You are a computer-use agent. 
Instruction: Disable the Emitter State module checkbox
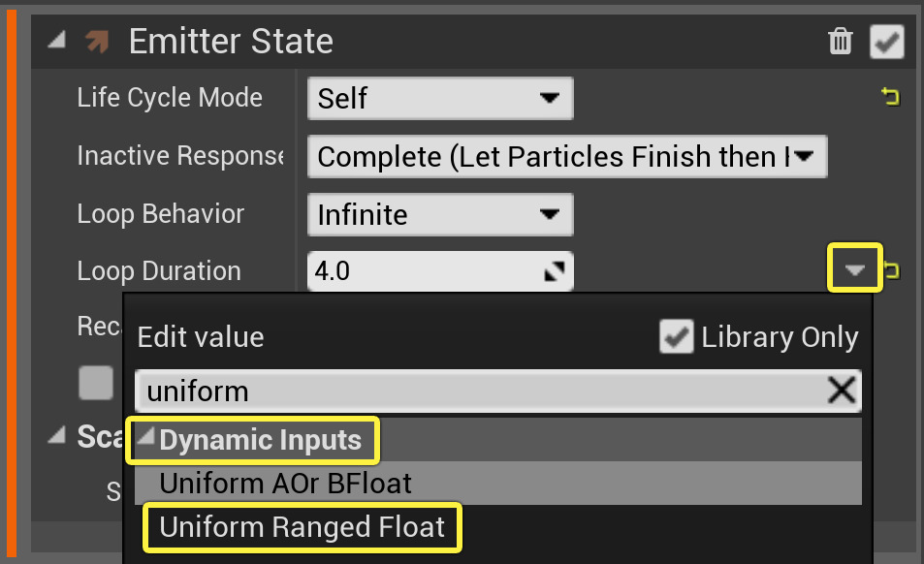(x=886, y=42)
